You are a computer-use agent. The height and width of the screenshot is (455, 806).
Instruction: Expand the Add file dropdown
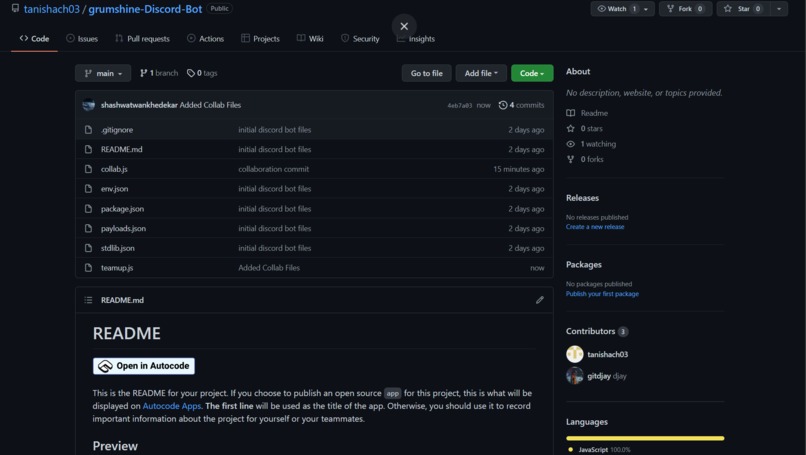(x=481, y=73)
